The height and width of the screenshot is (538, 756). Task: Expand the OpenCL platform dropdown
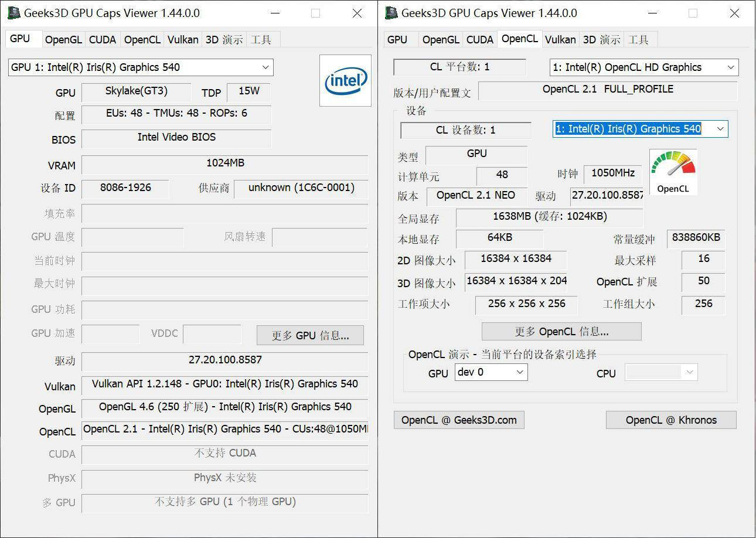pyautogui.click(x=643, y=67)
